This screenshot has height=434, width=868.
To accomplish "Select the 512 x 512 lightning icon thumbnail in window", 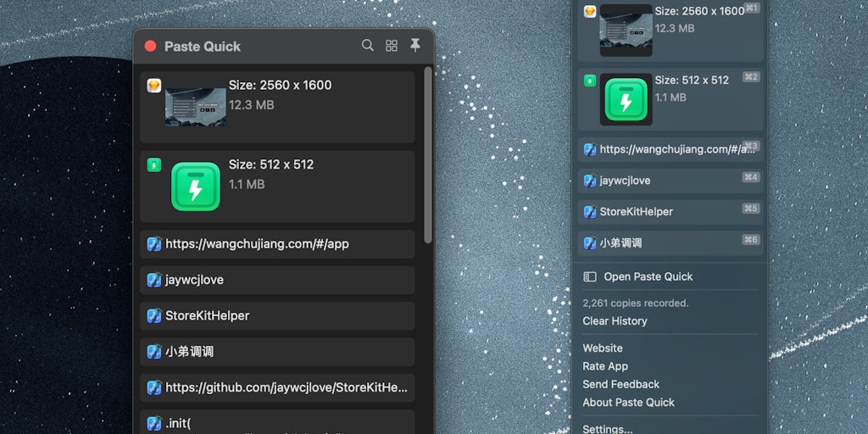I will [x=196, y=186].
